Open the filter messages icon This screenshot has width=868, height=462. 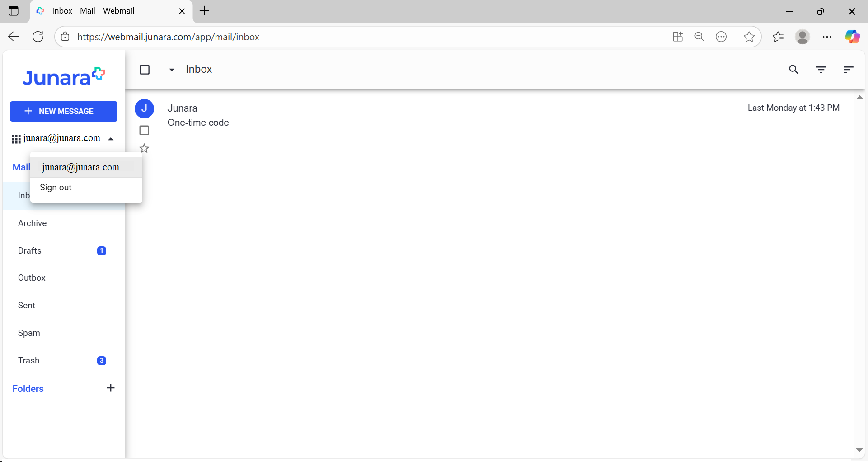point(821,70)
